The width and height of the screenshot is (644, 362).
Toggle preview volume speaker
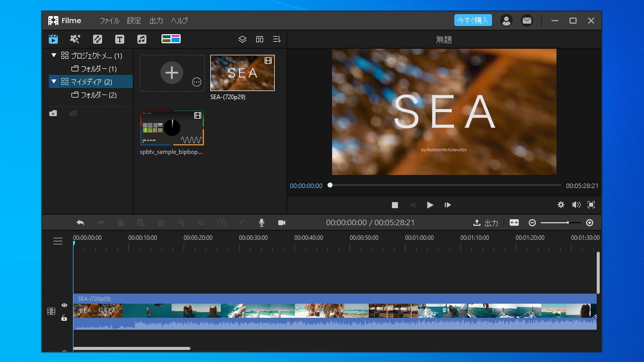click(576, 205)
